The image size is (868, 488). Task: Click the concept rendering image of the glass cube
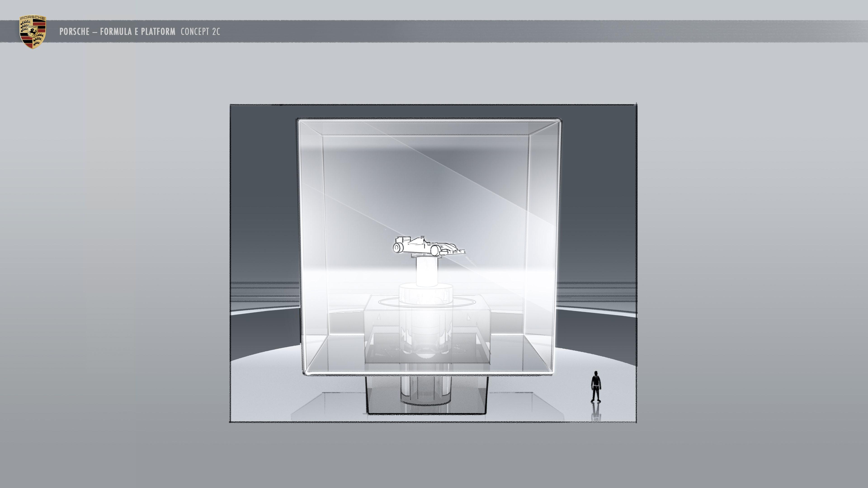pyautogui.click(x=433, y=263)
